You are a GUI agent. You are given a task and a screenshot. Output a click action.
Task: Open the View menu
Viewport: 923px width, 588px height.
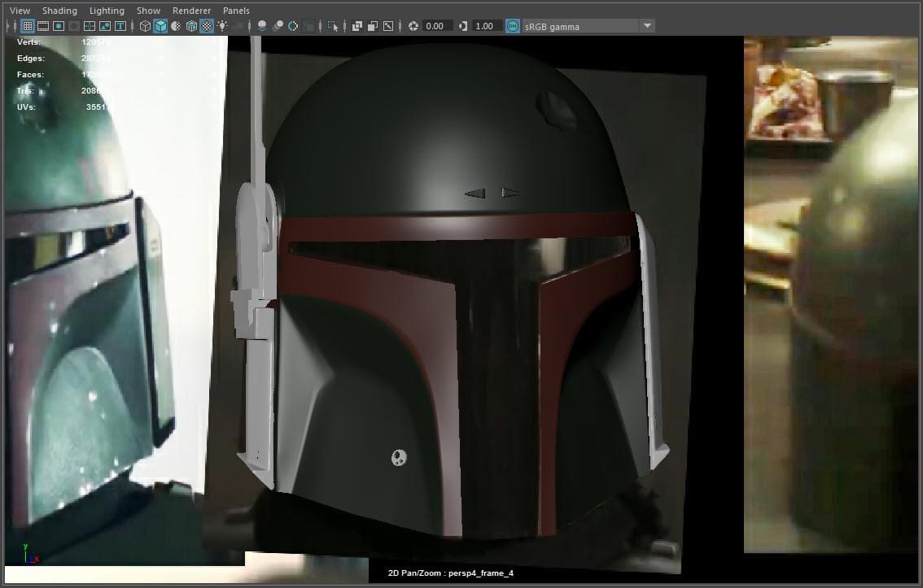(20, 11)
